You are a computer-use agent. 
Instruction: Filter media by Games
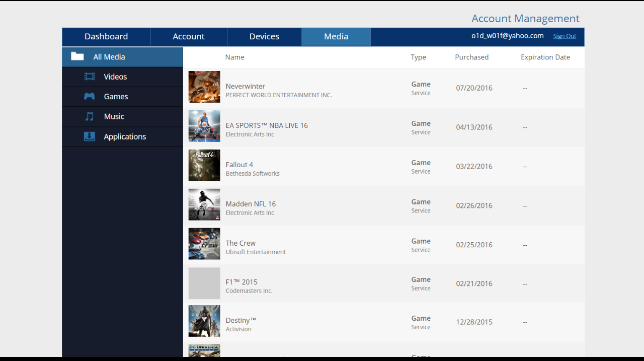click(122, 97)
